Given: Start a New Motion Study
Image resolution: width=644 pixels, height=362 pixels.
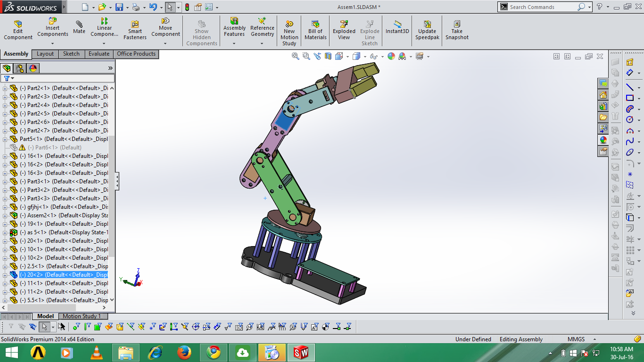Looking at the screenshot, I should [289, 33].
